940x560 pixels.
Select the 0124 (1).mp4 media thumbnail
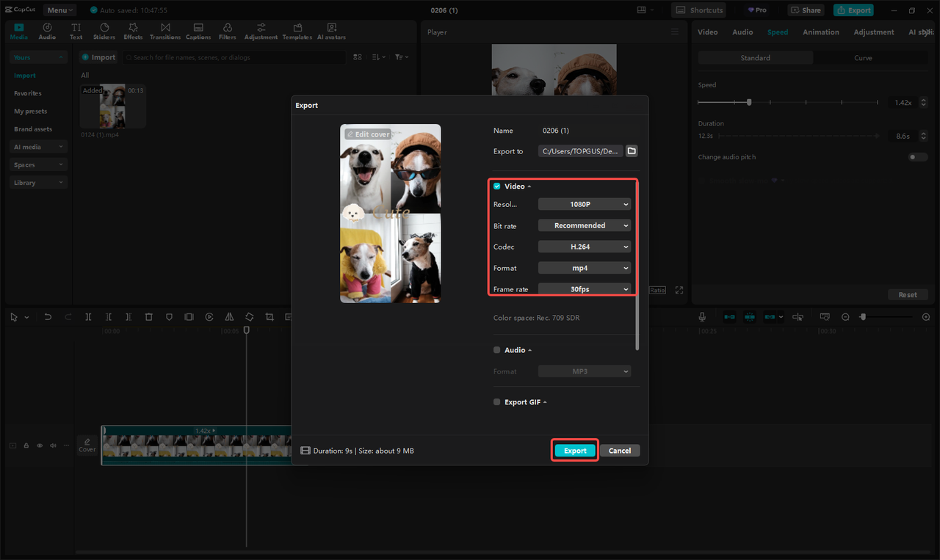tap(112, 105)
